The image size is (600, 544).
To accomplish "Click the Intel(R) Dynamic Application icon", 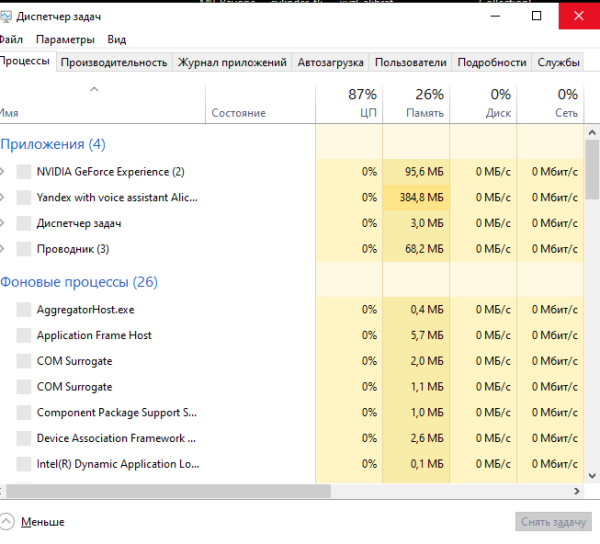I will tap(24, 464).
